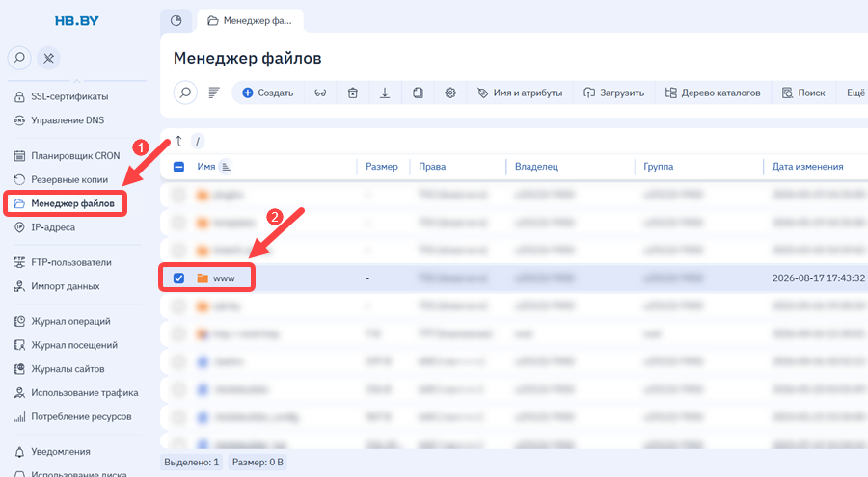
Task: Click the Использование трафика icon
Action: pos(19,393)
